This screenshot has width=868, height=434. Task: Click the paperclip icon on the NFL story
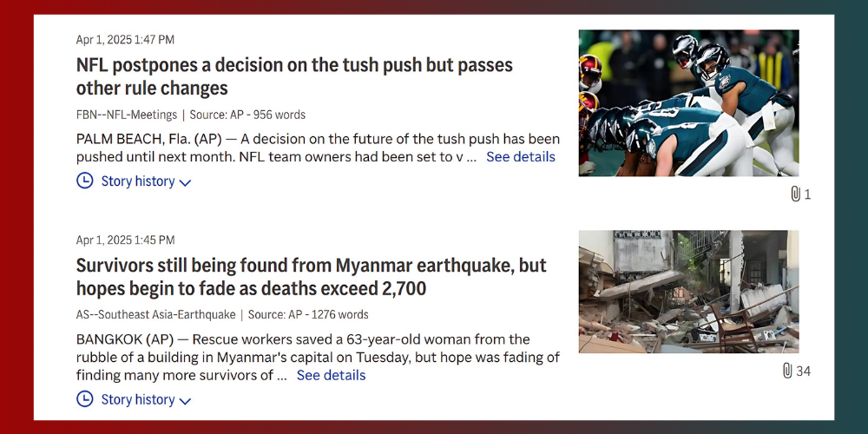795,194
